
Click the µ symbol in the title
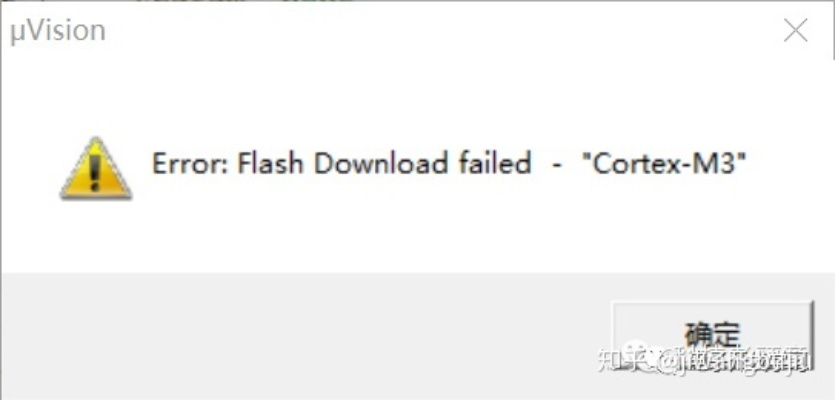(x=16, y=34)
